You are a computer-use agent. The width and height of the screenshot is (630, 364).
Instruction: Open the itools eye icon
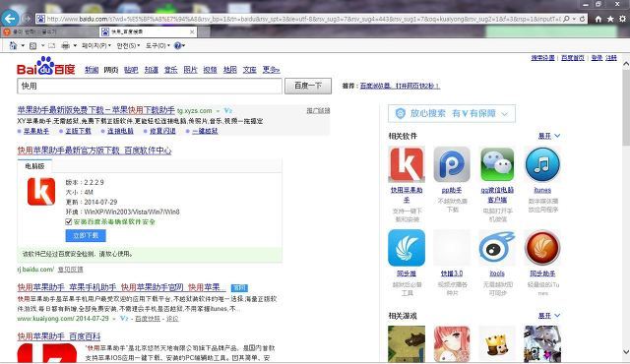click(497, 248)
